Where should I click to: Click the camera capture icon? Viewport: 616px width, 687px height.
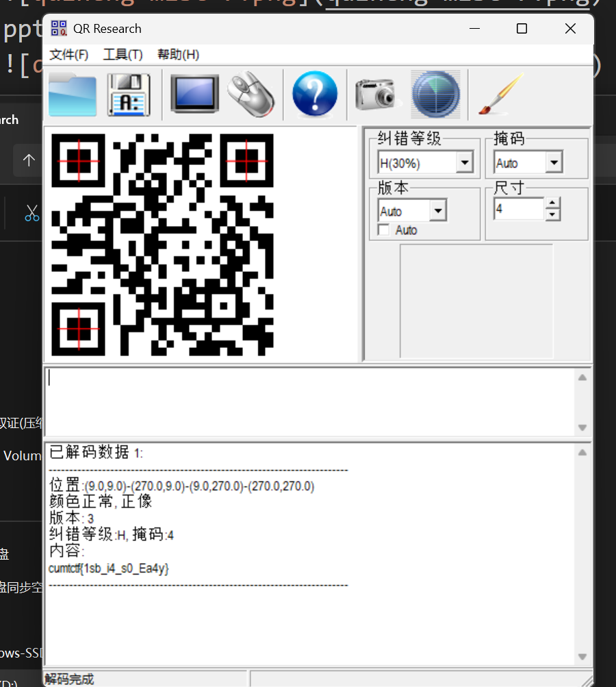377,94
